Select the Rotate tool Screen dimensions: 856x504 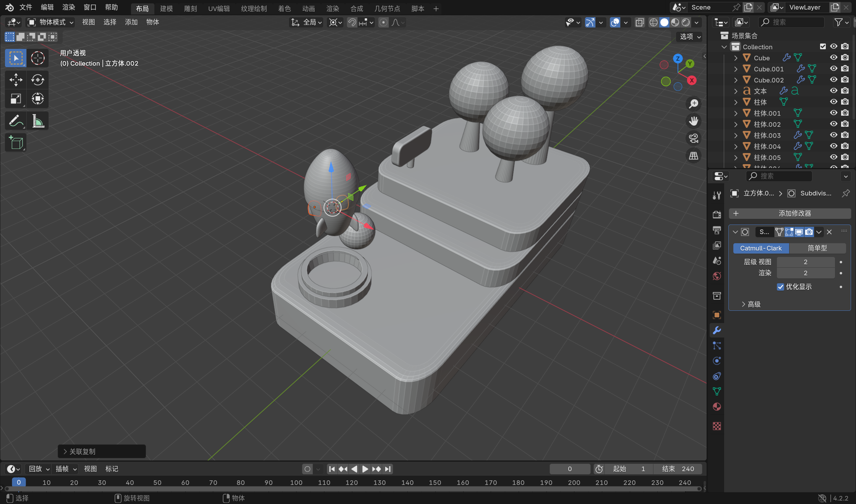pyautogui.click(x=37, y=80)
